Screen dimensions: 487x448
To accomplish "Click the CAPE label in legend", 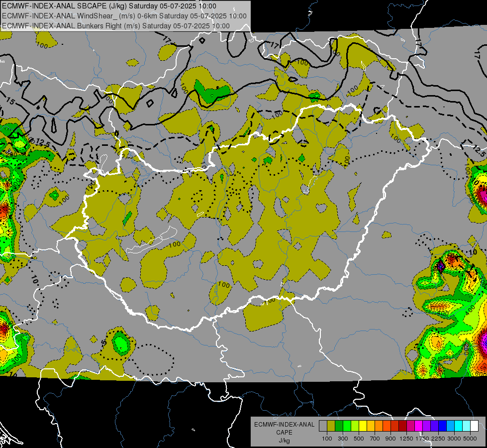I will click(284, 433).
